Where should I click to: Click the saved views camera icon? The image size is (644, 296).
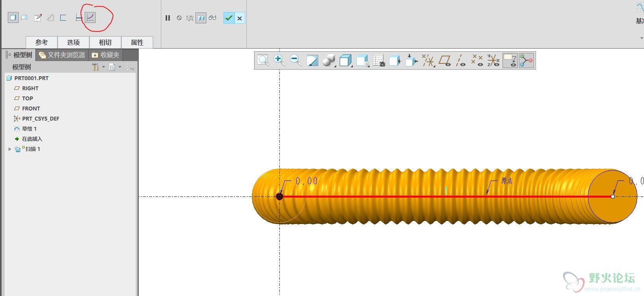[x=379, y=61]
